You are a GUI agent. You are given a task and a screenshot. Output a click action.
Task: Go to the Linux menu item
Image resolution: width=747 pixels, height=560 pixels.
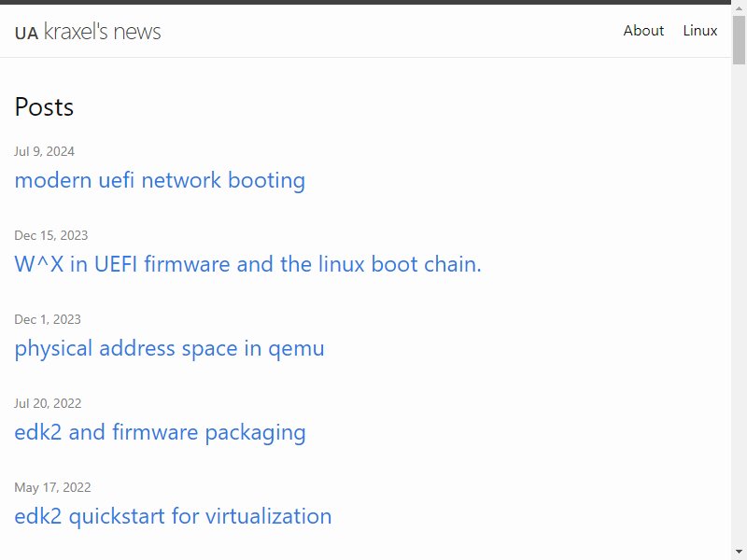pos(699,31)
